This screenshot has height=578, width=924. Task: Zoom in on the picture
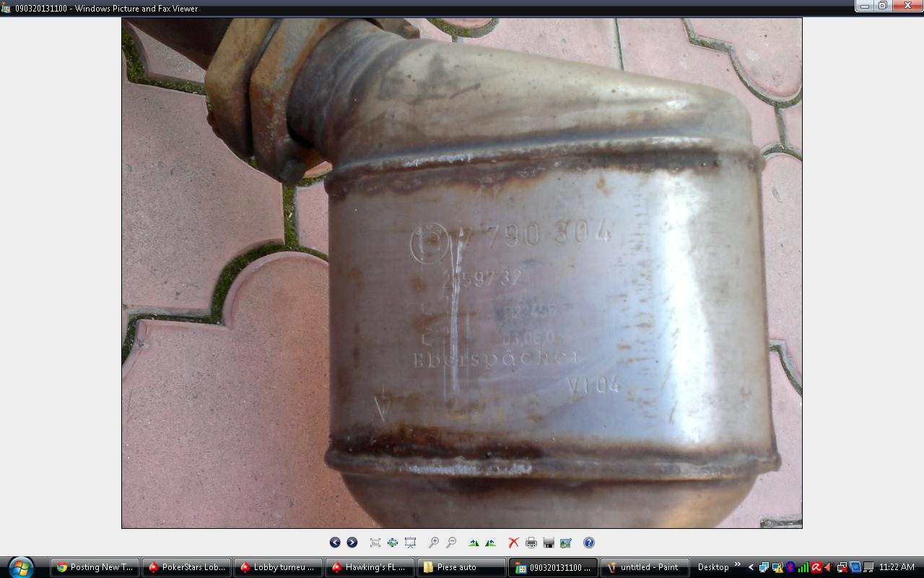tap(434, 543)
